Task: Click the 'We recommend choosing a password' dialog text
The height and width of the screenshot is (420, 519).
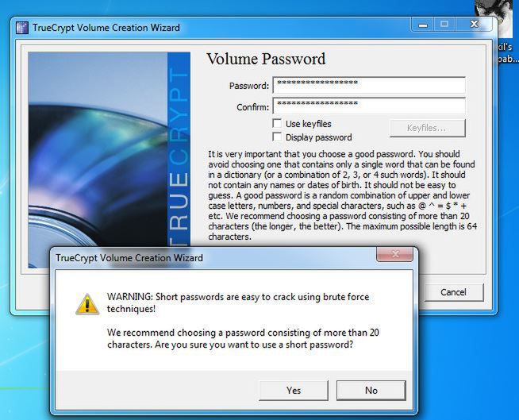Action: 243,338
